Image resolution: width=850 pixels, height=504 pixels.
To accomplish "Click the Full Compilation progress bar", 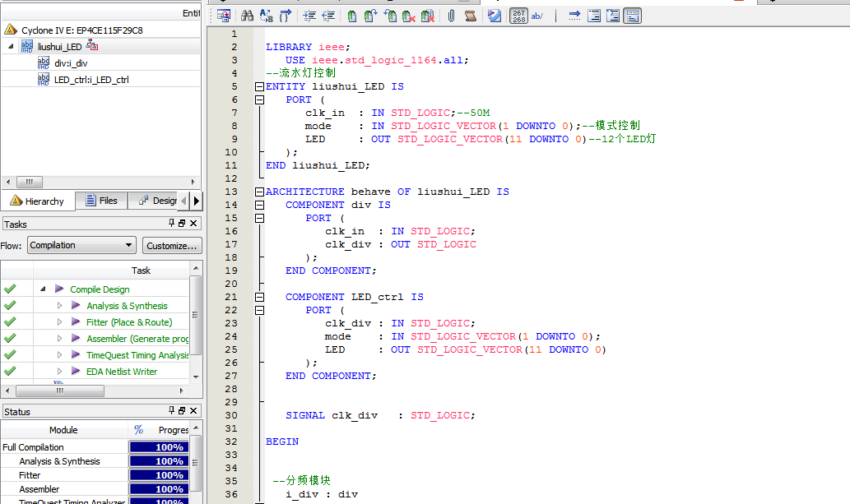I will tap(160, 447).
